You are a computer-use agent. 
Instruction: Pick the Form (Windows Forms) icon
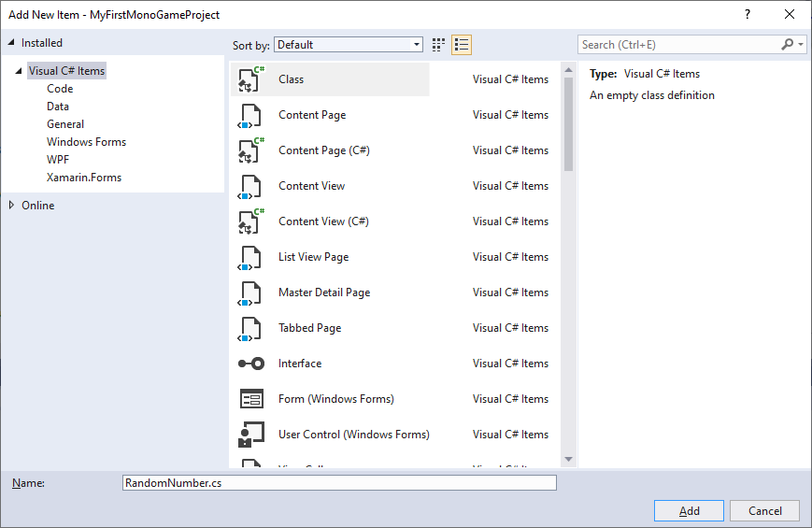pyautogui.click(x=250, y=399)
